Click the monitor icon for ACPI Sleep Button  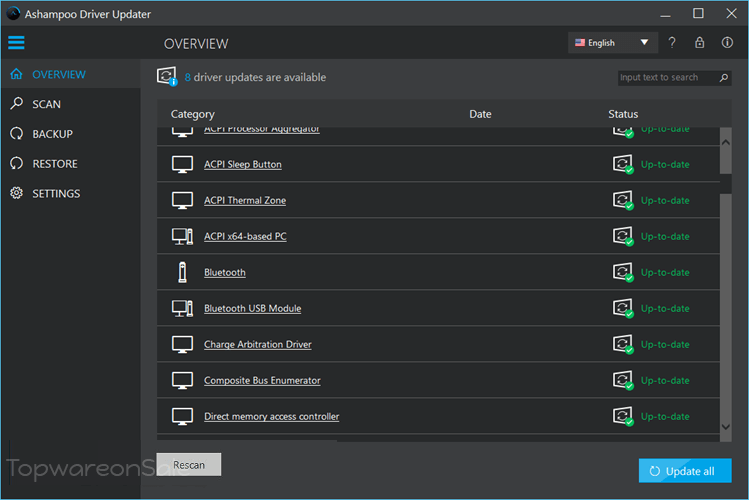[182, 164]
